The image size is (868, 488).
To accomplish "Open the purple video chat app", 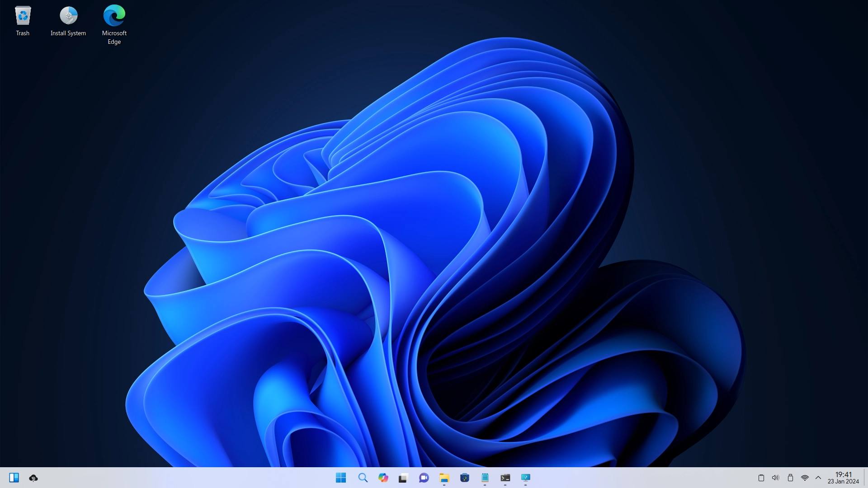I will 424,478.
